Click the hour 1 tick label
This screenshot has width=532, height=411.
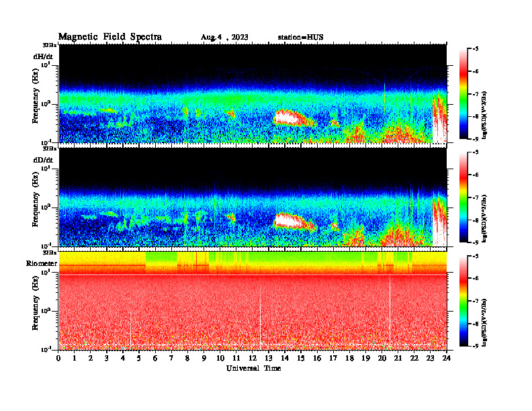[75, 358]
